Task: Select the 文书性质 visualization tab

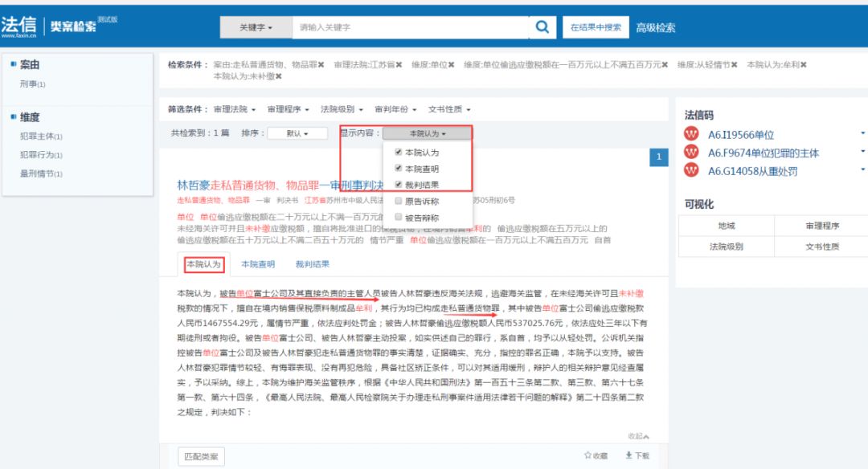Action: click(822, 247)
